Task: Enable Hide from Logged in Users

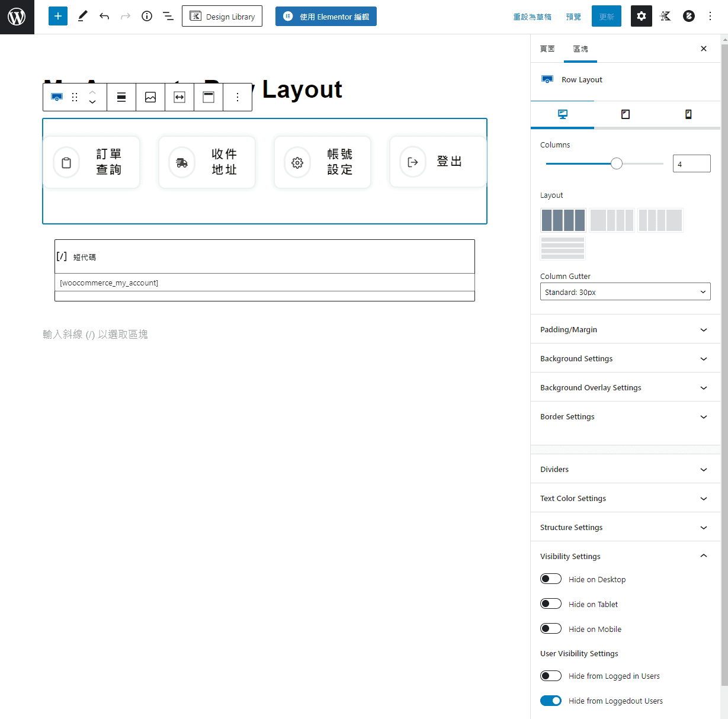Action: (551, 676)
